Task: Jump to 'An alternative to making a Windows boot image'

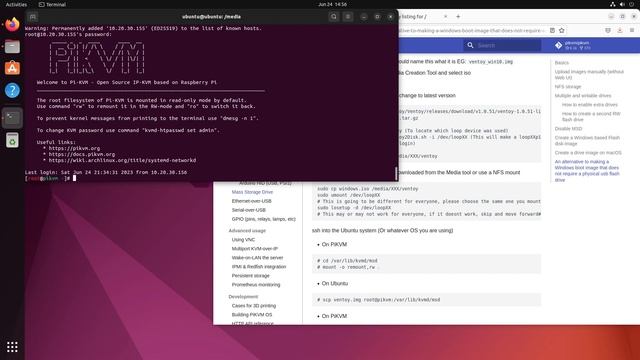Action: tap(587, 171)
